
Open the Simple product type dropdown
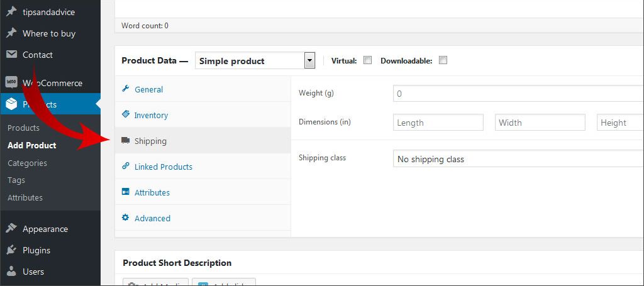(255, 61)
